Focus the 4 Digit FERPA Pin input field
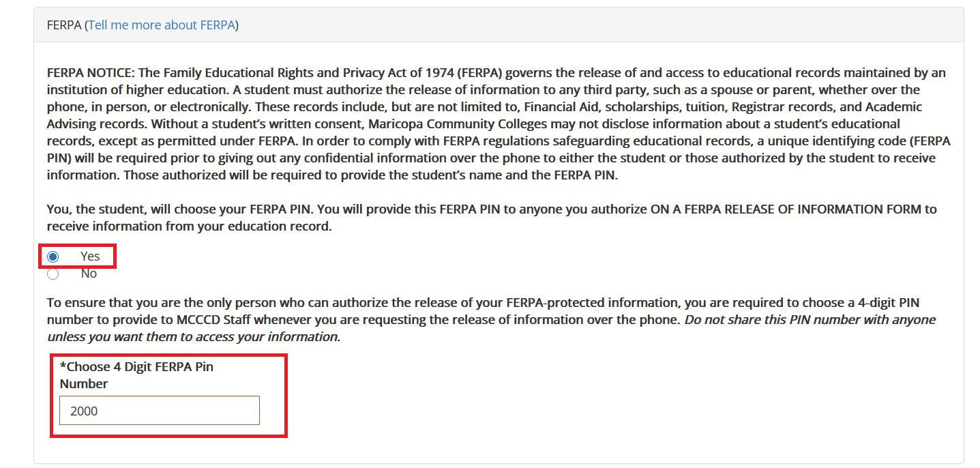 tap(160, 411)
